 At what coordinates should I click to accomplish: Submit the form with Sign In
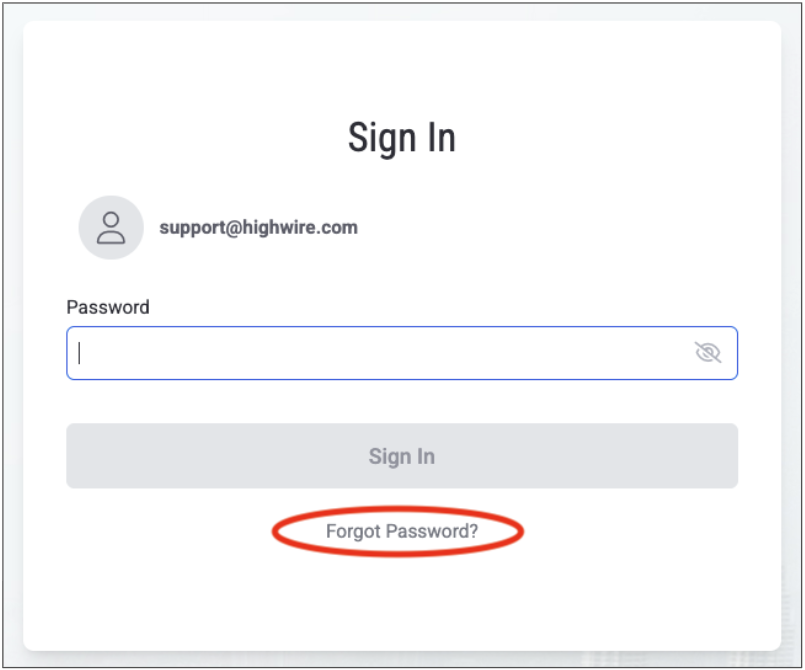click(x=402, y=456)
